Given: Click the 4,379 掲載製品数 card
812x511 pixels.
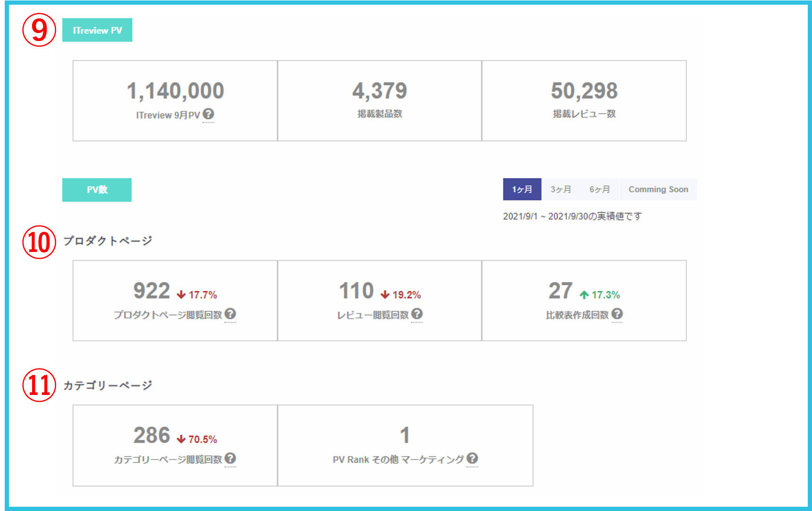Looking at the screenshot, I should pyautogui.click(x=379, y=101).
